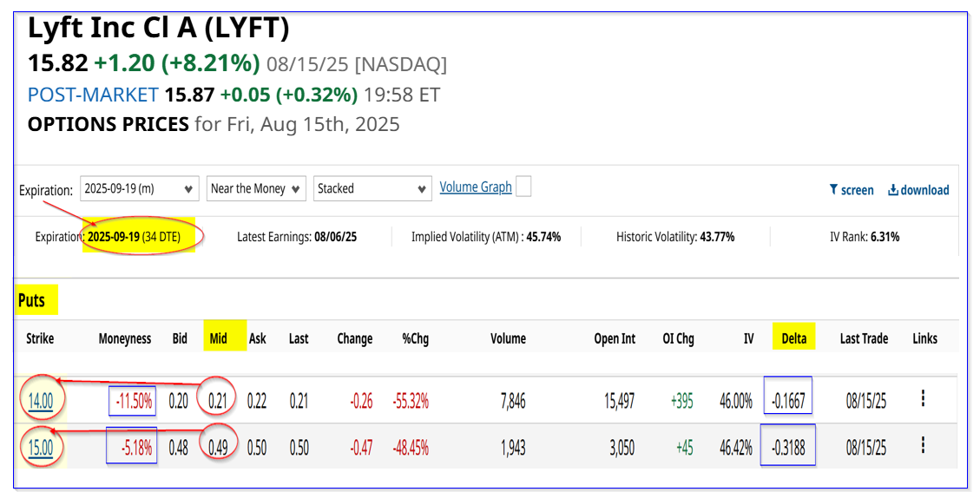The image size is (980, 492).
Task: Click the delta value -0.1667
Action: 788,401
